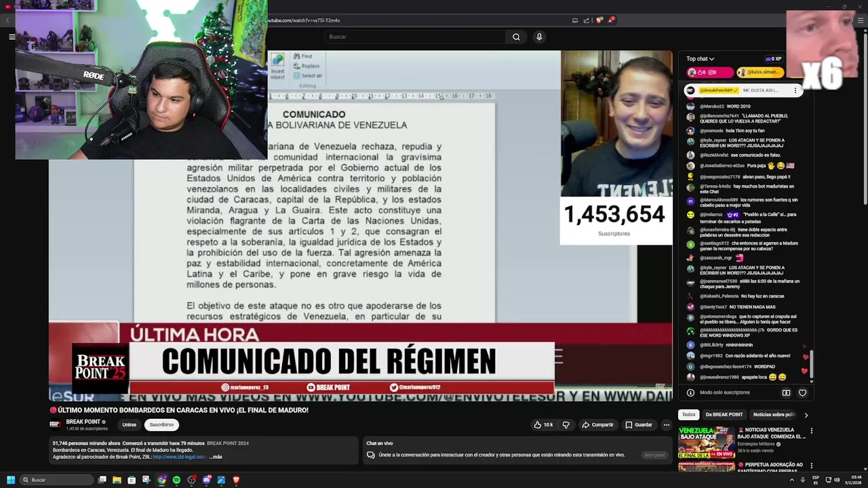This screenshot has width=868, height=488.
Task: Click the video player area
Action: coord(360,226)
